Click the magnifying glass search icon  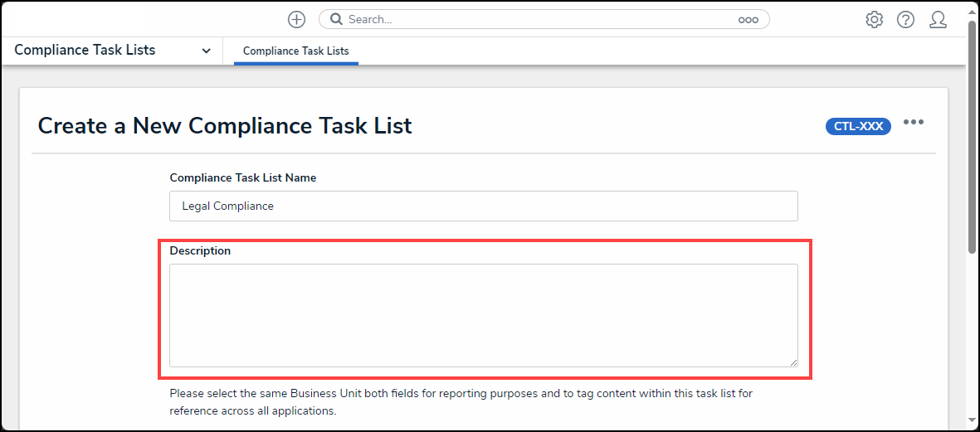tap(335, 19)
